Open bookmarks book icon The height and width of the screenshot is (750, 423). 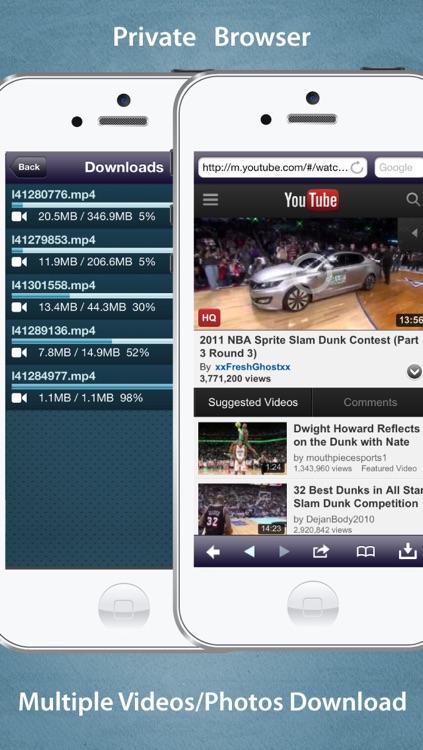click(366, 552)
